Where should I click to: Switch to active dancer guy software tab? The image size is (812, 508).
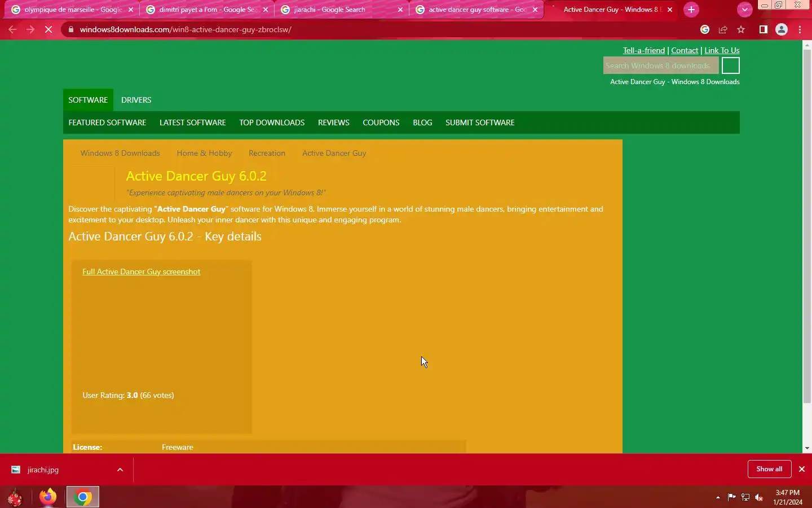(475, 10)
